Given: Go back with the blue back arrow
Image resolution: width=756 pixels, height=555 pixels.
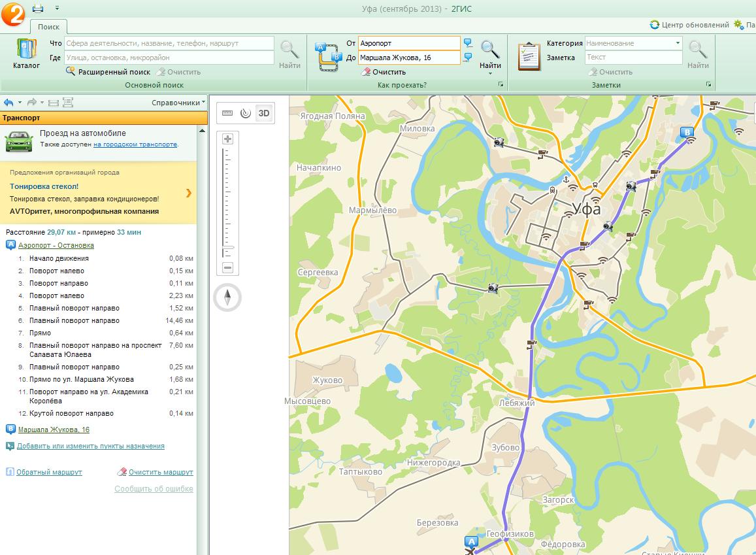Looking at the screenshot, I should [8, 102].
